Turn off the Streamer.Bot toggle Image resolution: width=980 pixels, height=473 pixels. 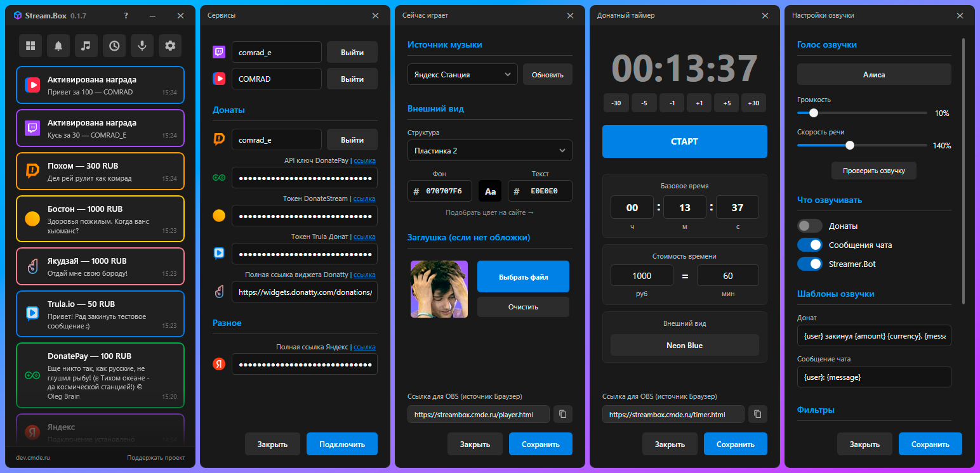click(810, 264)
